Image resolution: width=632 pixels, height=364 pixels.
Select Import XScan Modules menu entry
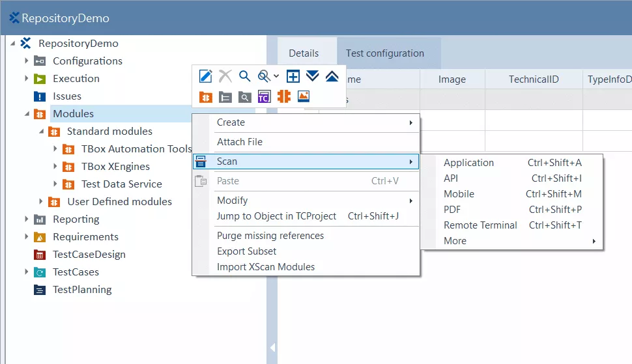tap(265, 266)
